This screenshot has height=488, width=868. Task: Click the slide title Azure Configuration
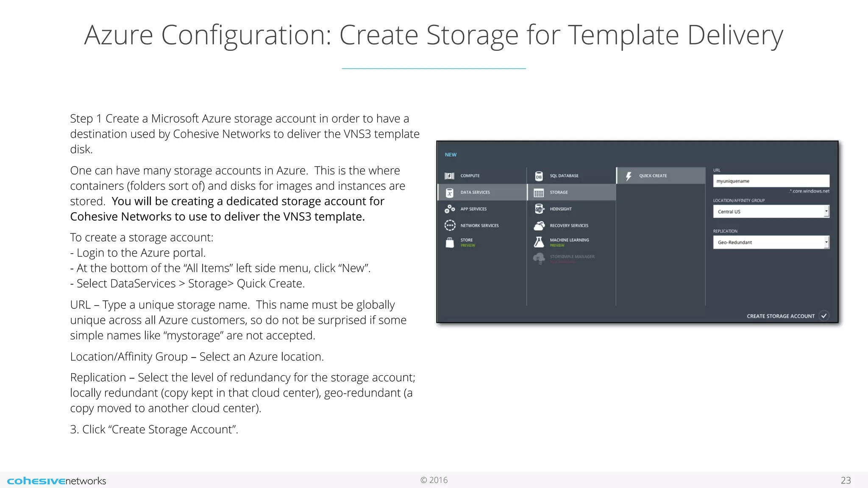[434, 35]
